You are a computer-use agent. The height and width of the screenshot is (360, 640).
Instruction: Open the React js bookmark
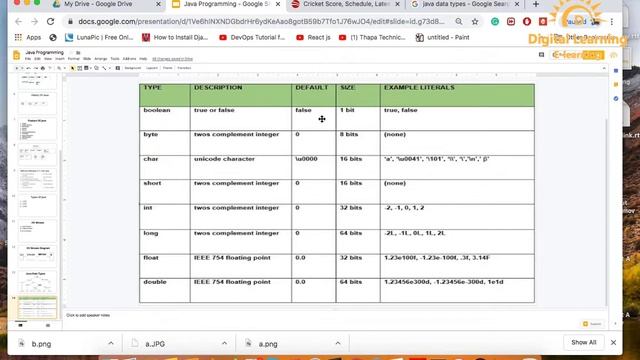(x=313, y=37)
